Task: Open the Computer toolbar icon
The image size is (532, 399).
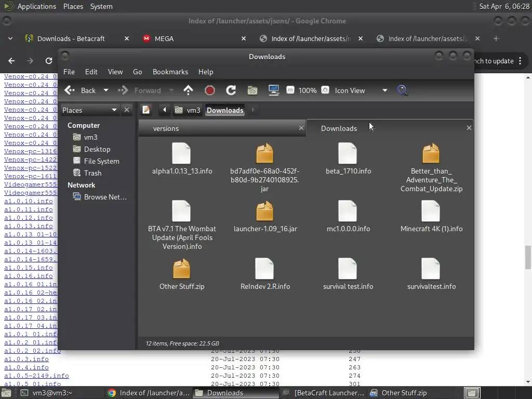Action: point(273,90)
